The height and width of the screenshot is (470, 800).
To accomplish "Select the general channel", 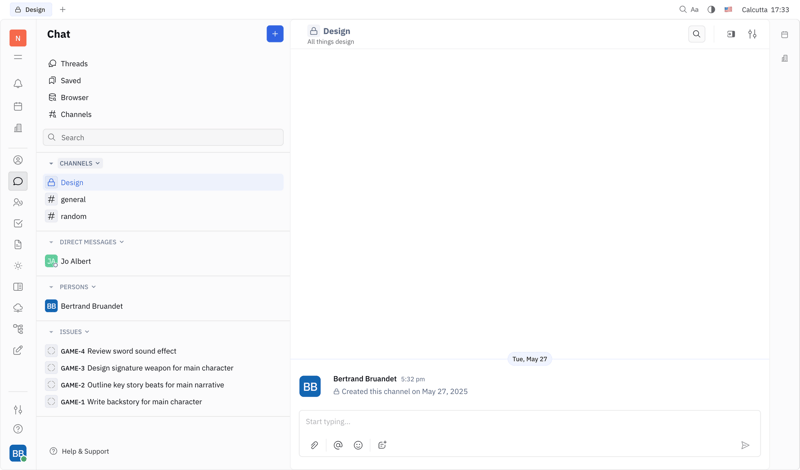I will pos(163,199).
